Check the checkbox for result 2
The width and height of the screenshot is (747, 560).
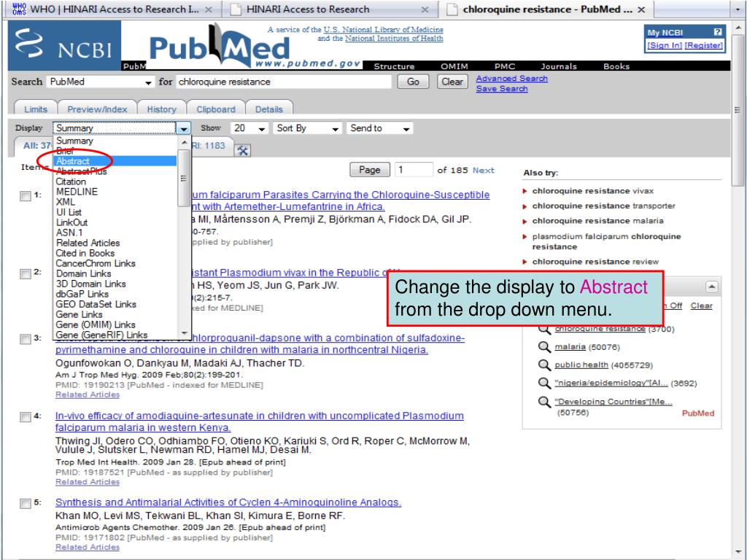tap(26, 273)
